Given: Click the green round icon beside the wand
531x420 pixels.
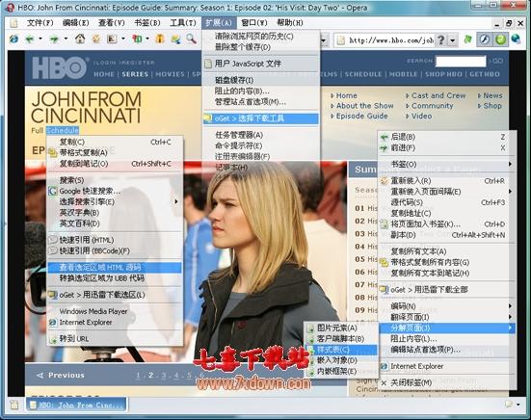Looking at the screenshot, I should pyautogui.click(x=500, y=39).
